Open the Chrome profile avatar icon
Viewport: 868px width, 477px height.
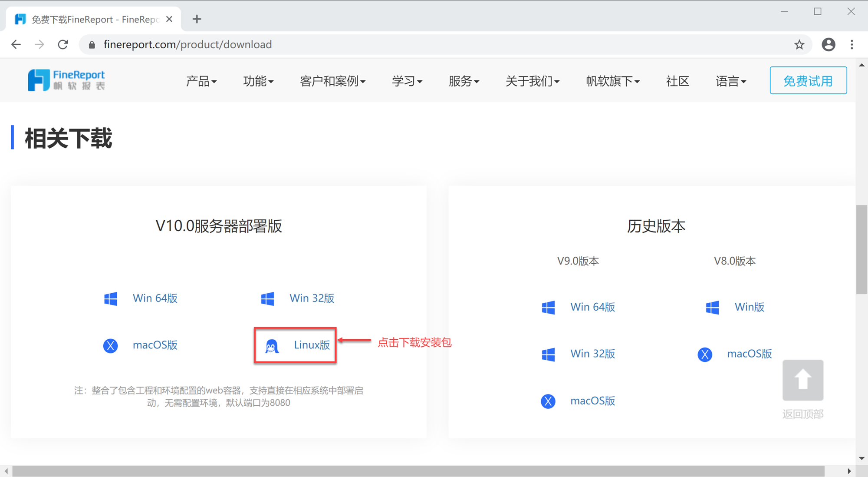(828, 44)
